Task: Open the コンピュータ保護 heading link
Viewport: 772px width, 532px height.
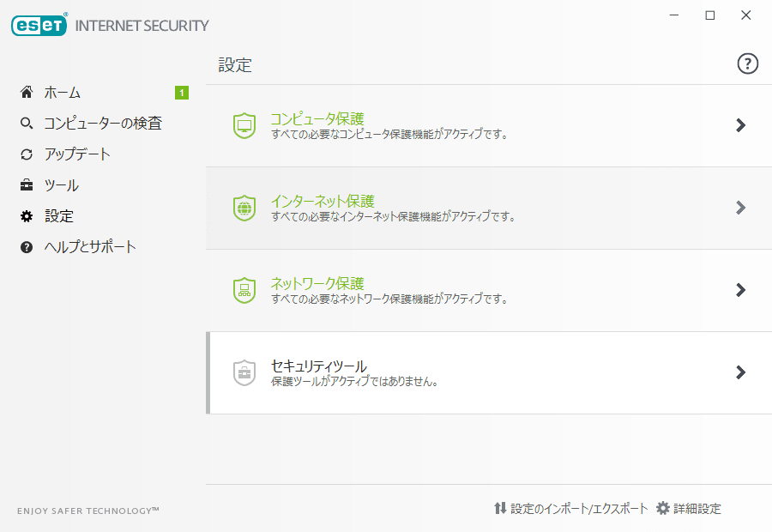Action: (x=317, y=118)
